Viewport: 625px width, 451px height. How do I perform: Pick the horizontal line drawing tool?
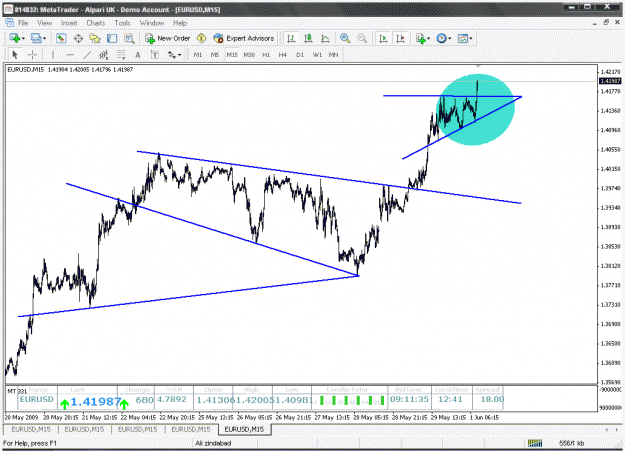tap(70, 55)
